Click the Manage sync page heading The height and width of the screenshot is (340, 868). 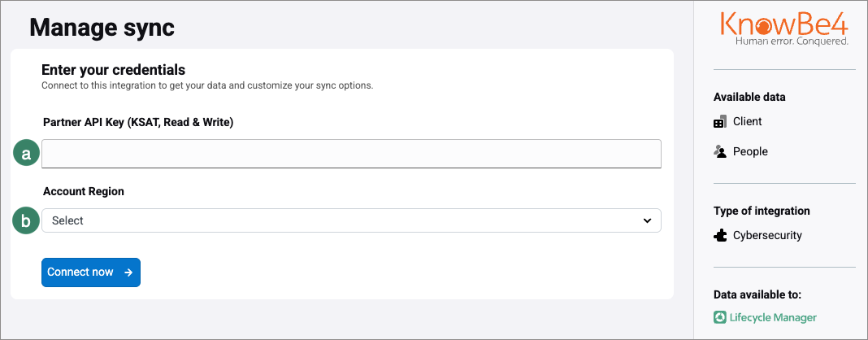[102, 28]
